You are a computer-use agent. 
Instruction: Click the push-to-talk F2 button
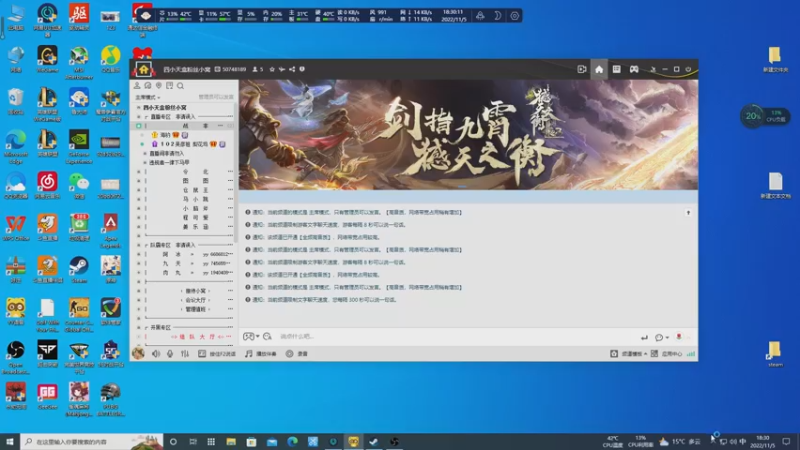tap(217, 354)
